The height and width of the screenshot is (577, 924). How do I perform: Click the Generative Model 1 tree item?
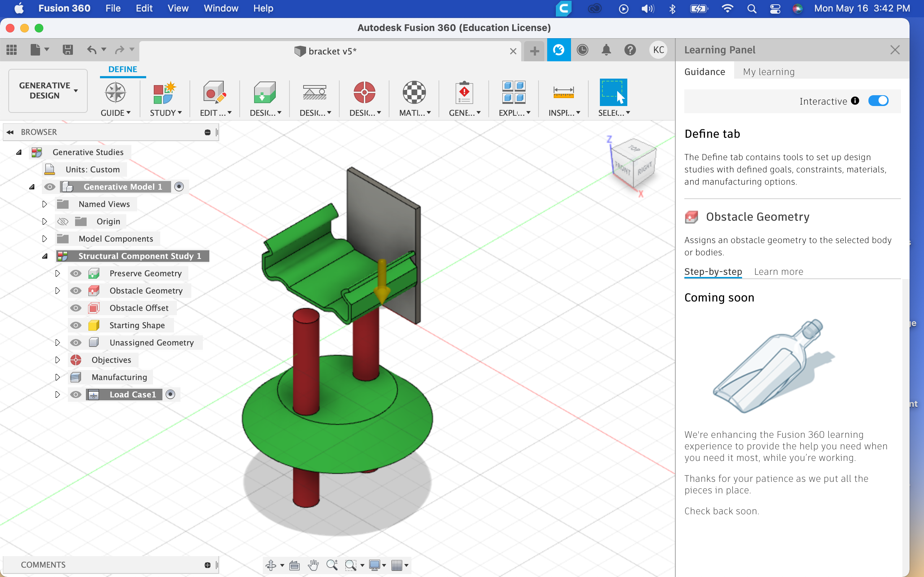tap(122, 186)
